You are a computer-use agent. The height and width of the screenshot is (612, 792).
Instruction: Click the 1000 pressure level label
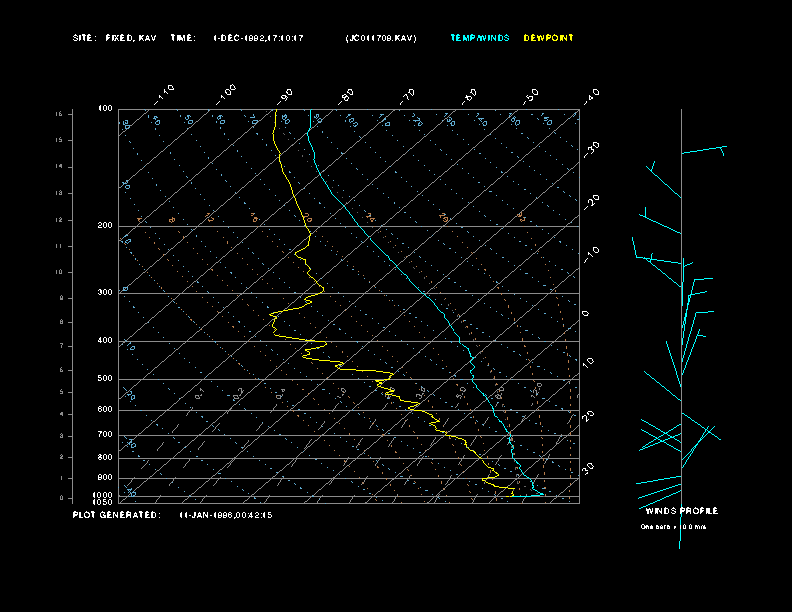[103, 495]
